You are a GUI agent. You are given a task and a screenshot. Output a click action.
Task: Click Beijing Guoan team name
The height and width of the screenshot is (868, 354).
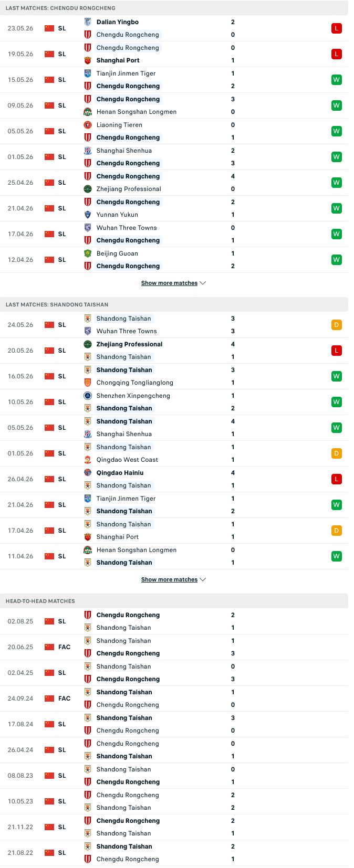pos(118,253)
